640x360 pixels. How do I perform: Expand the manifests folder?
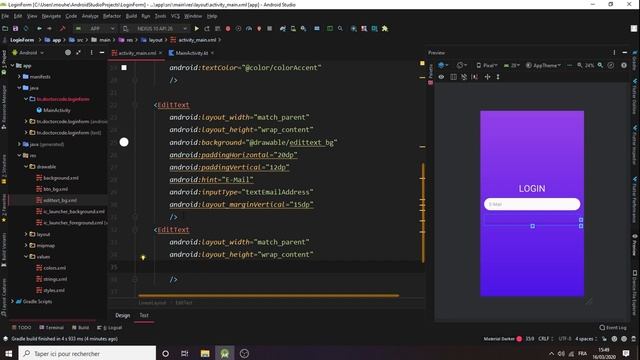[x=19, y=76]
